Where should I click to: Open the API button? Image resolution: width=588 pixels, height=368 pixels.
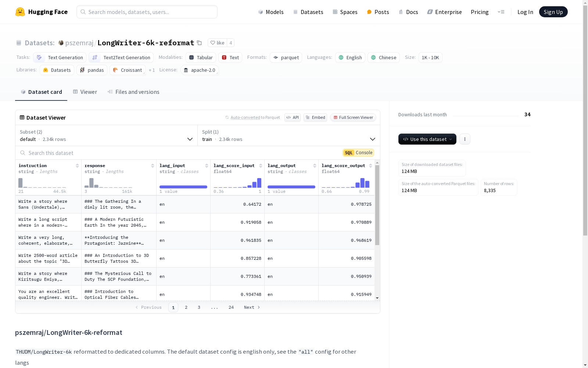293,117
